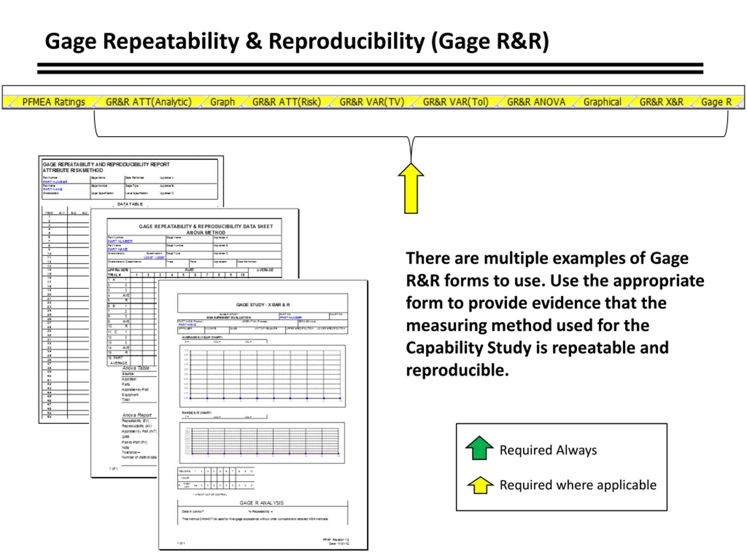Click the 'GAGE R ANALYSIS' heading
The width and height of the screenshot is (747, 560).
262,503
